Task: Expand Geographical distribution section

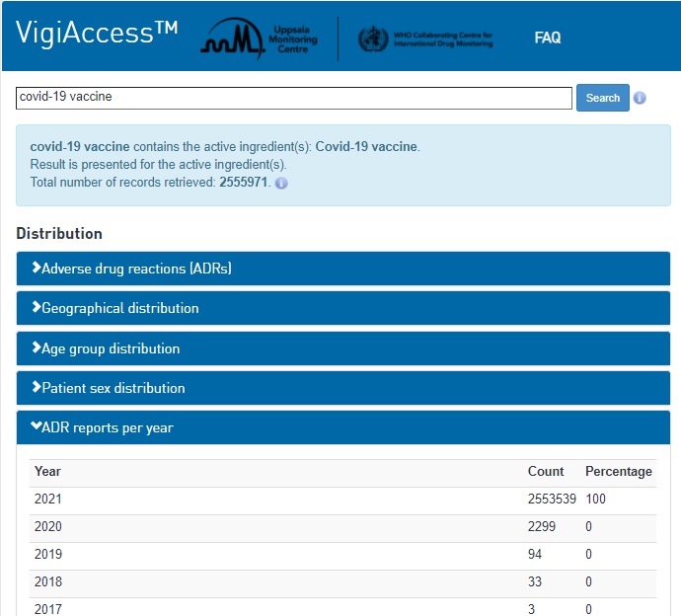Action: (x=343, y=308)
